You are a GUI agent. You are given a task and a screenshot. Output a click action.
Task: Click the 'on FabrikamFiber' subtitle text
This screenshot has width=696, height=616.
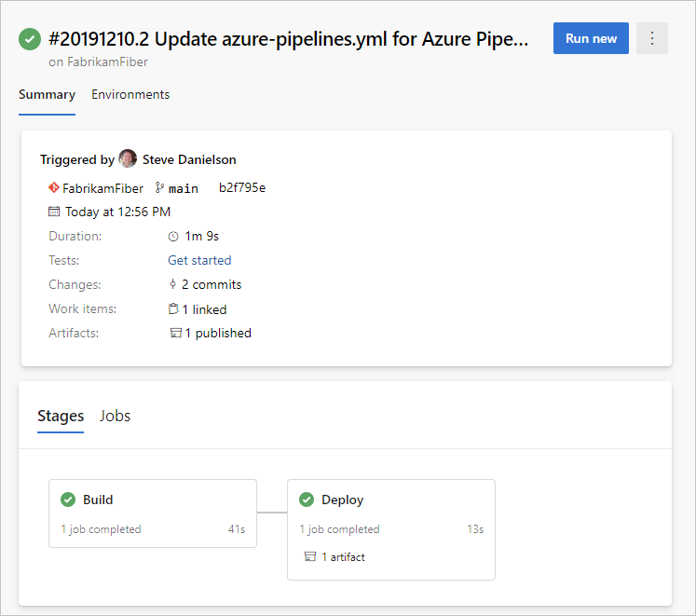click(x=98, y=62)
